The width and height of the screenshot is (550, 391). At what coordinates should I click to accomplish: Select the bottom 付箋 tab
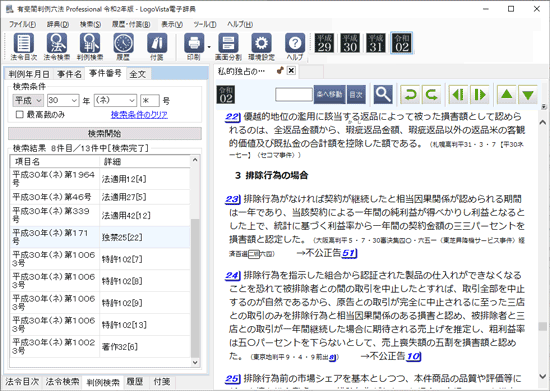click(162, 382)
